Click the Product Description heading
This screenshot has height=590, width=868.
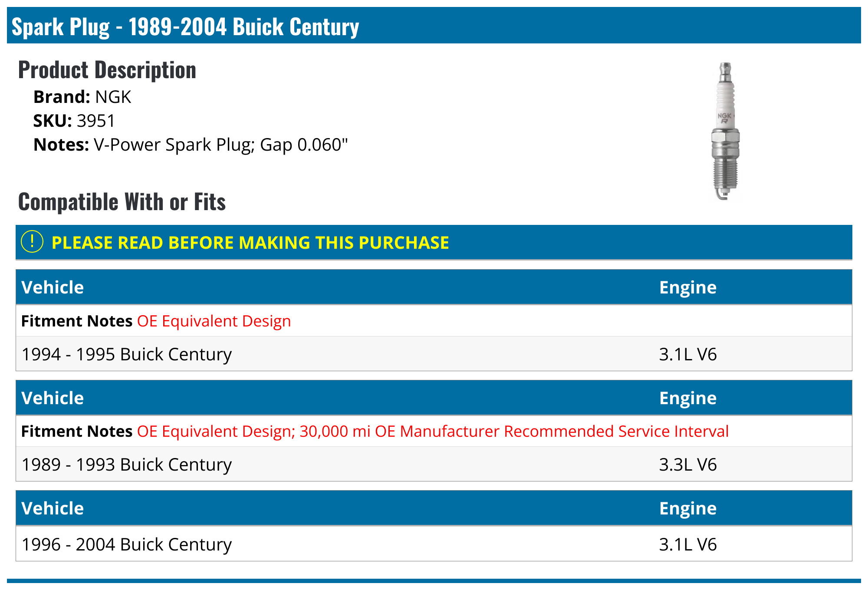point(107,70)
